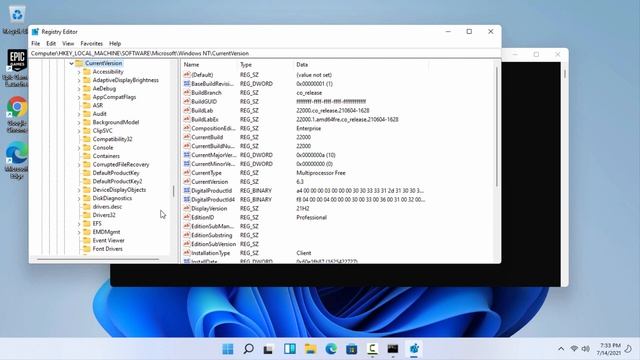Viewport: 640px width, 360px height.
Task: Select the DisplayVersion value
Action: coord(209,209)
